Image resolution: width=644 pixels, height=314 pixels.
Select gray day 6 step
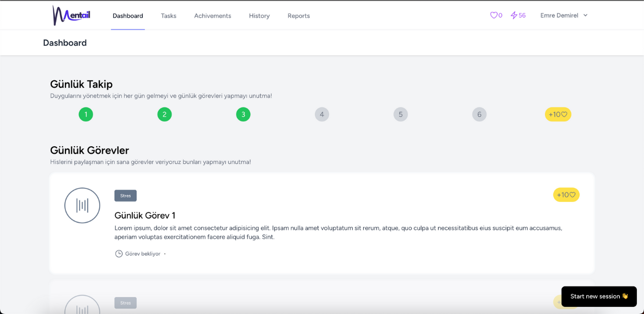479,115
